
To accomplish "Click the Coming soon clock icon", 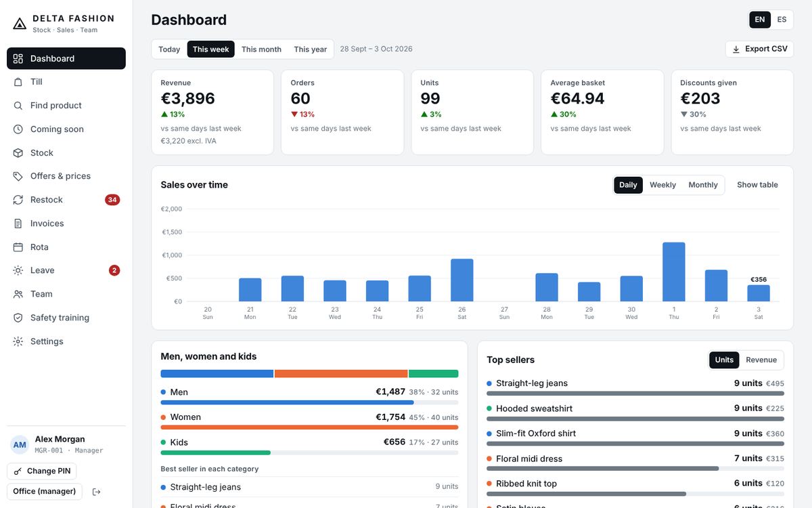I will (18, 129).
